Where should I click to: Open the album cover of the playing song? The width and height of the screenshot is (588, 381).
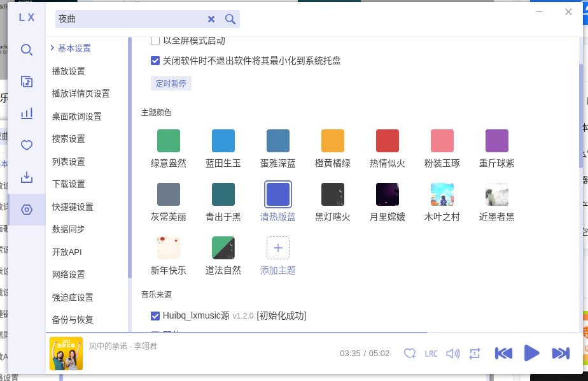point(66,354)
